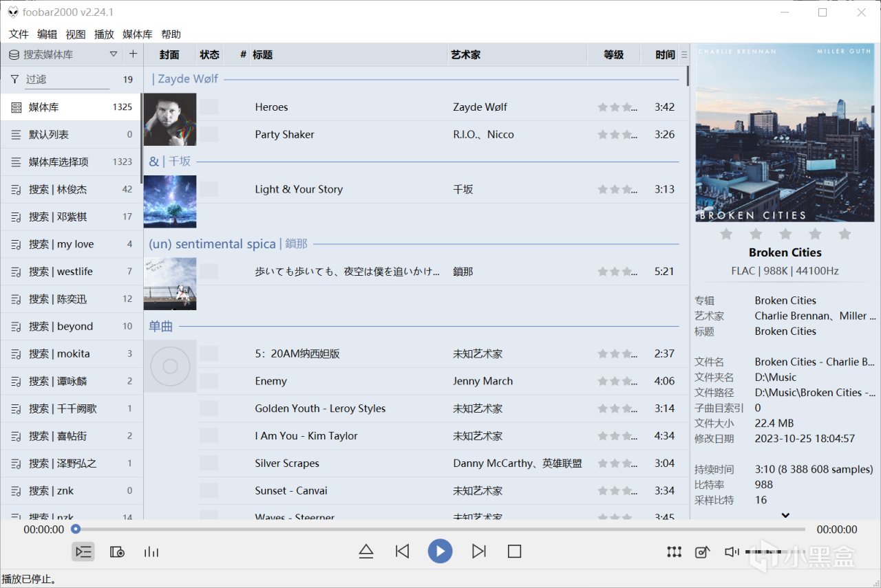Open the "搜索 | 邓紫棋" playlist

72,217
